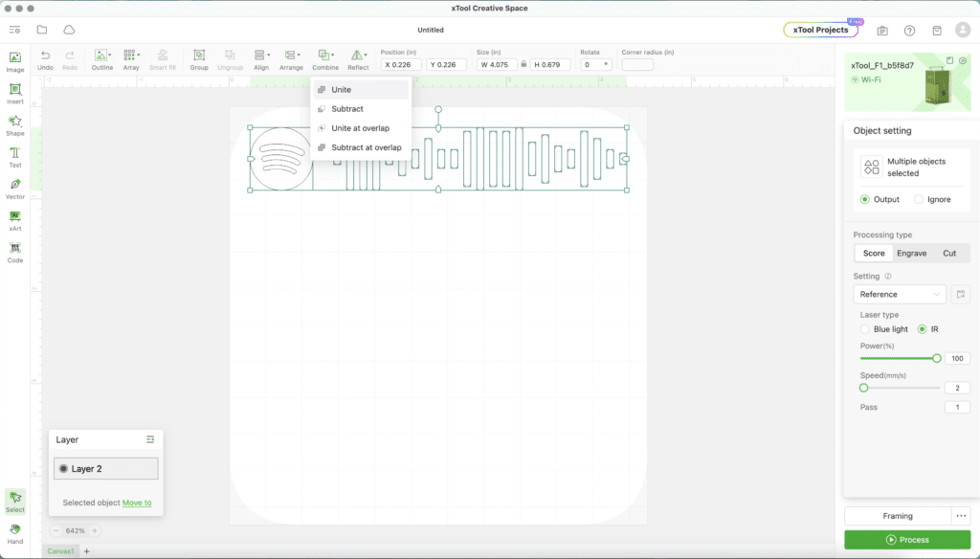Screen dimensions: 980x559
Task: Click the Rotate angle input field
Action: pos(595,64)
